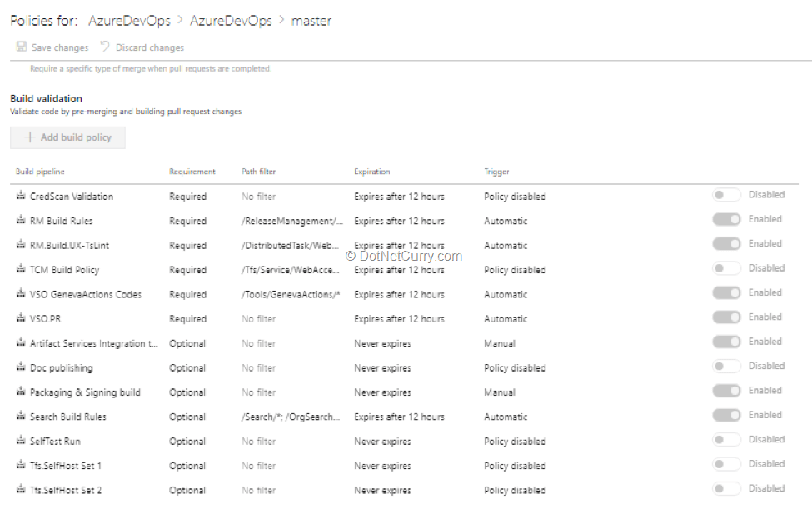Open the Doc publishing policy
Screen dimensions: 812x514
[x=61, y=368]
